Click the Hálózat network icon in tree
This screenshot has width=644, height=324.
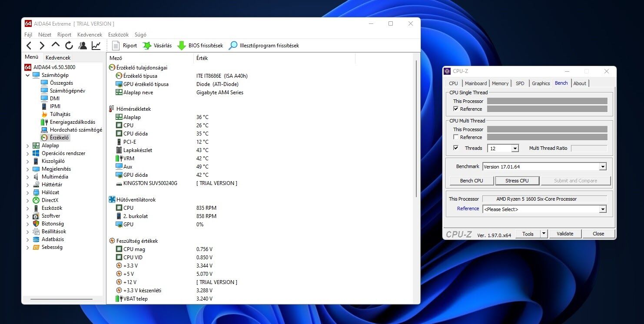tap(36, 192)
